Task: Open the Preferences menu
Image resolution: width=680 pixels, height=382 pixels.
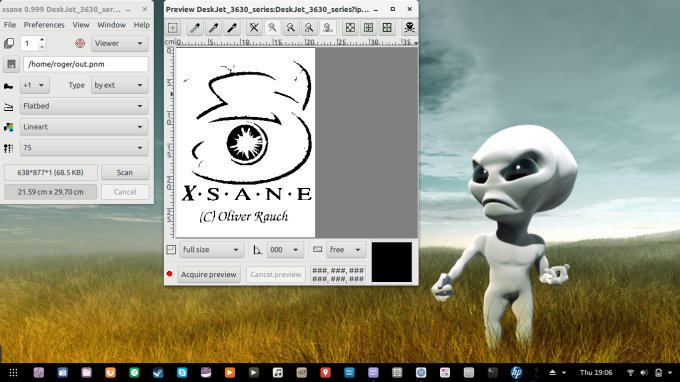Action: (x=44, y=25)
